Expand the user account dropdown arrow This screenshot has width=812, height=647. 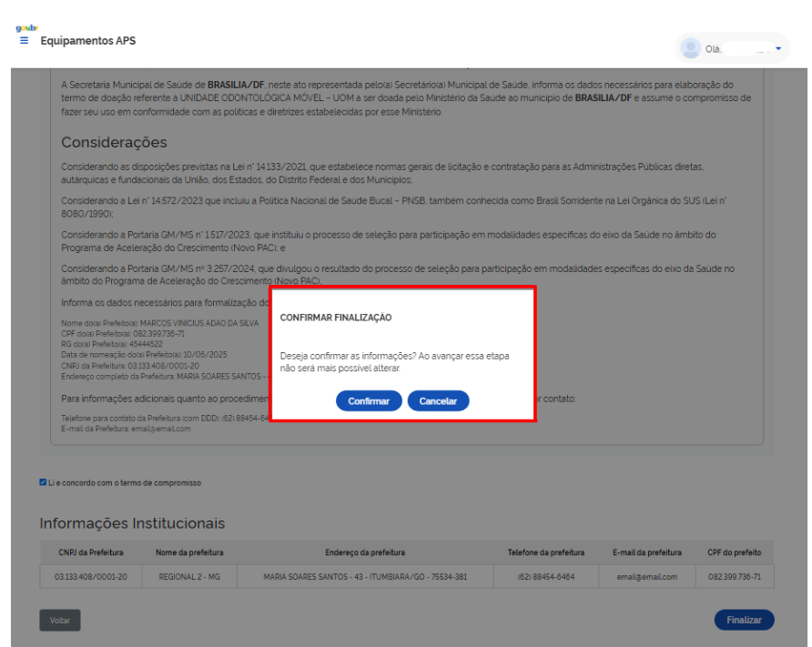(x=778, y=48)
